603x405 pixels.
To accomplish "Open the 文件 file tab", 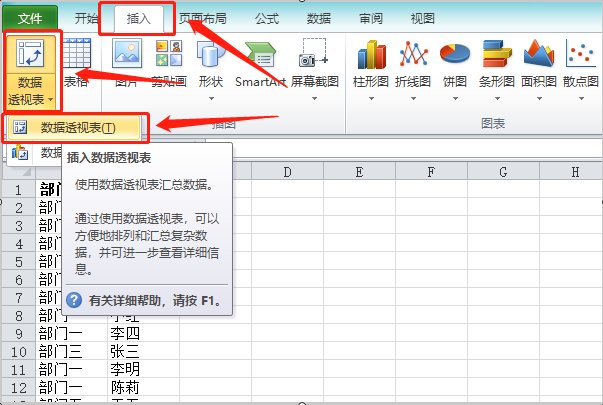I will point(30,18).
